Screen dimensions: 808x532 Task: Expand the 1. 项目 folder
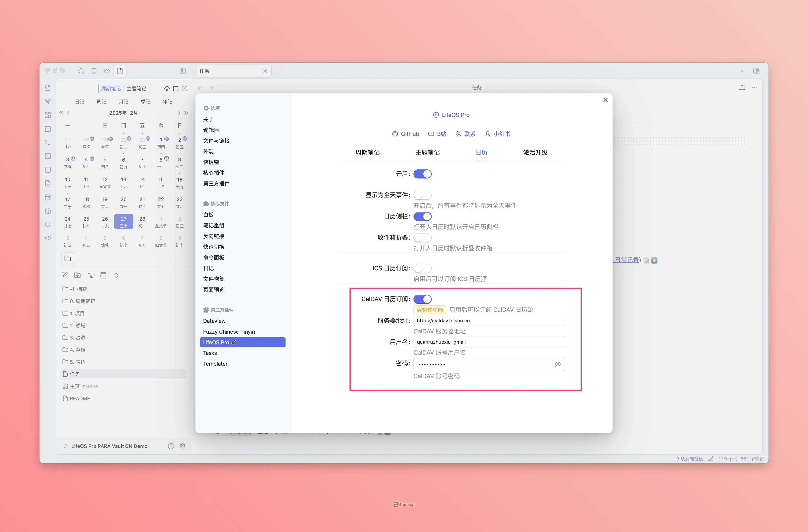(x=77, y=313)
